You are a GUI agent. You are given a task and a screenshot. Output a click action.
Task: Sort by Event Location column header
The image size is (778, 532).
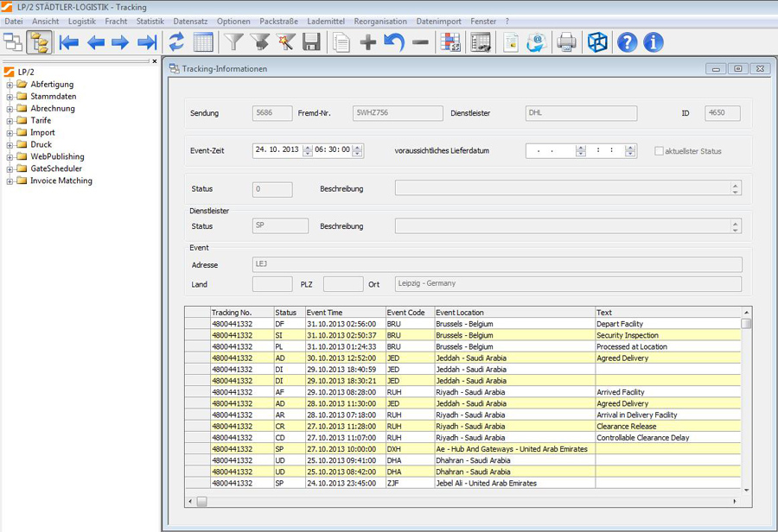pyautogui.click(x=515, y=313)
